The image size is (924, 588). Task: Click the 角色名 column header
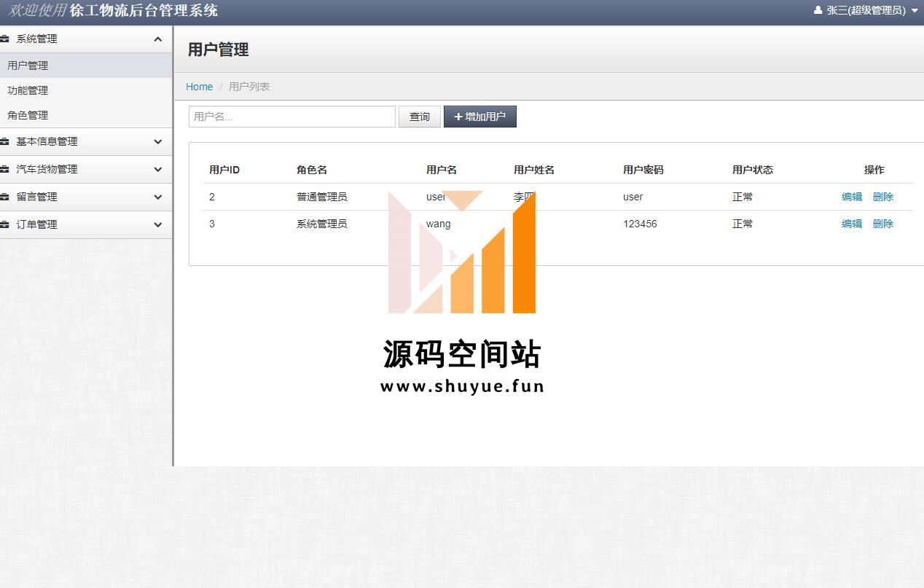[312, 170]
